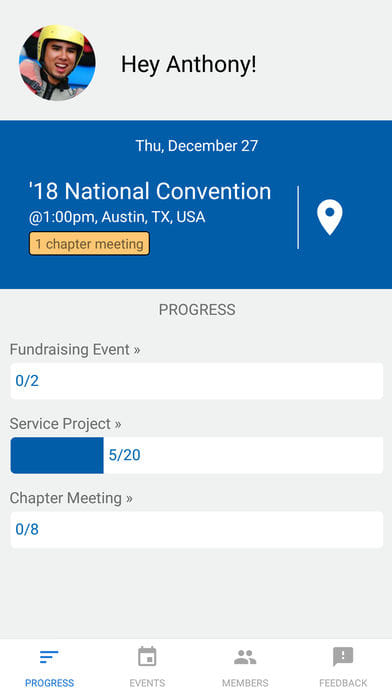Viewport: 392px width, 696px height.
Task: Tap the '1 chapter meeting' badge
Action: click(x=89, y=244)
